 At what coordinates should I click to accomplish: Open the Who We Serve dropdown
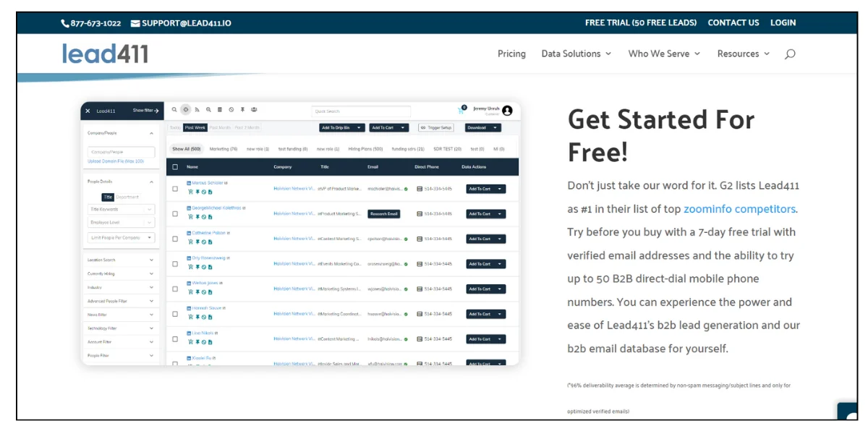(664, 54)
